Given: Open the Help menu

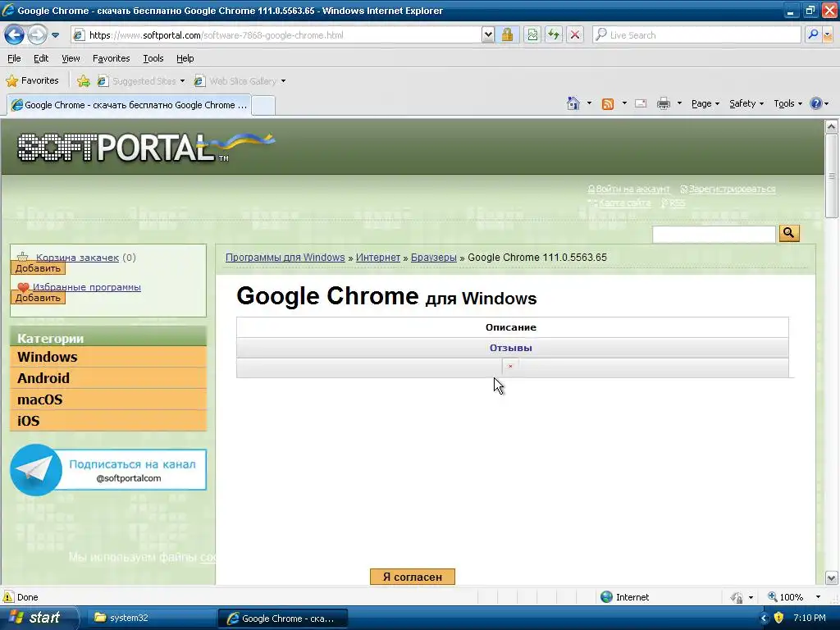Looking at the screenshot, I should [185, 58].
